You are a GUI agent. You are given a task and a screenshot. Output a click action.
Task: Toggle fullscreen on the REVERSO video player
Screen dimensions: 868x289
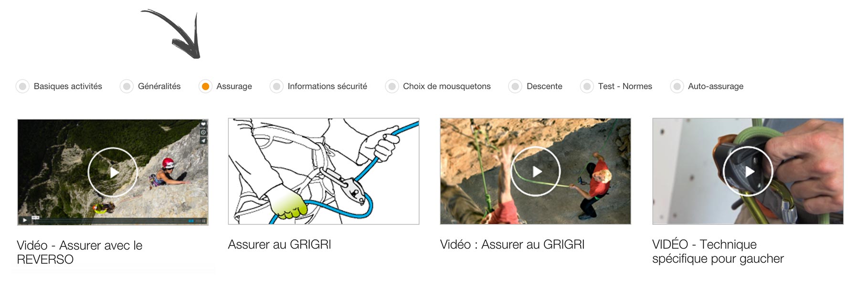point(204,221)
